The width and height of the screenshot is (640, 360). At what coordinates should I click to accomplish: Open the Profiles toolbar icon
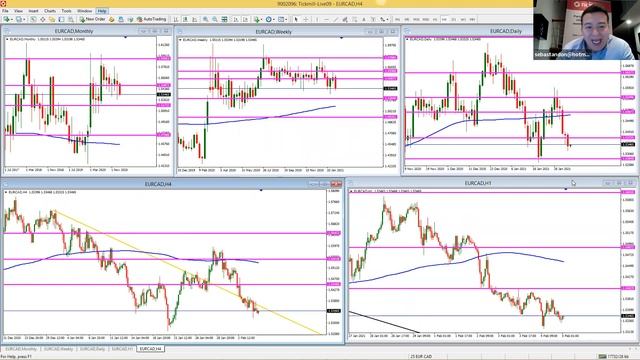[x=18, y=19]
